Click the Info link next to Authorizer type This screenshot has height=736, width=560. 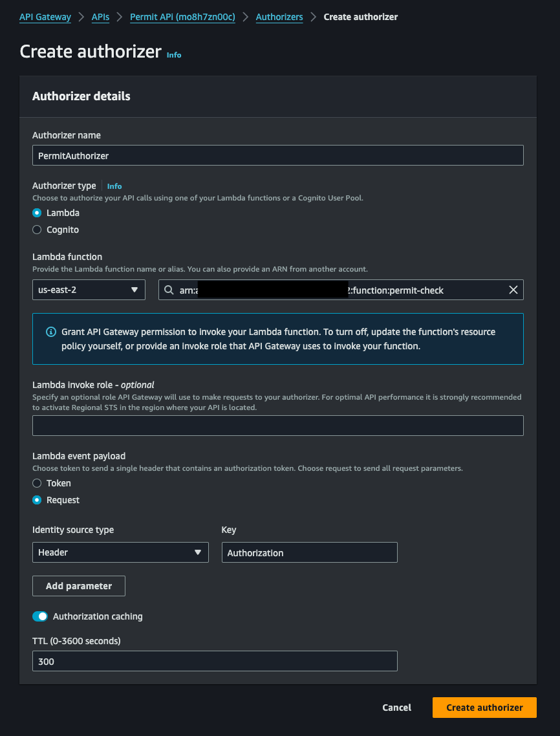pyautogui.click(x=114, y=186)
